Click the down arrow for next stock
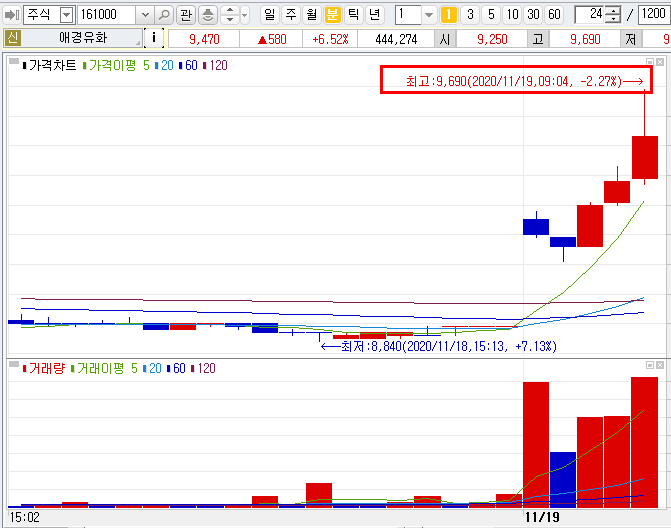Image resolution: width=671 pixels, height=528 pixels. point(230,19)
